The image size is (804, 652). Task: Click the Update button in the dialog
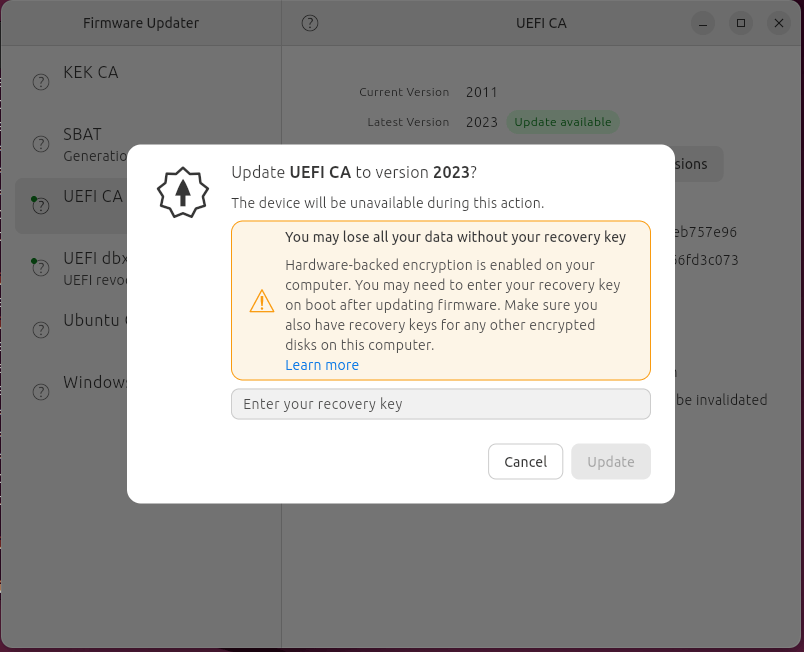click(610, 462)
